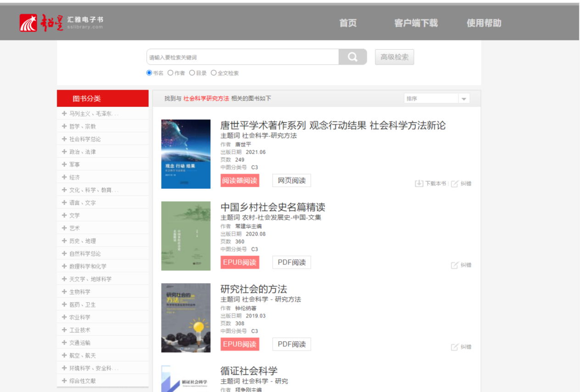Go to 首页 in top navigation
This screenshot has width=582, height=392.
[x=348, y=23]
